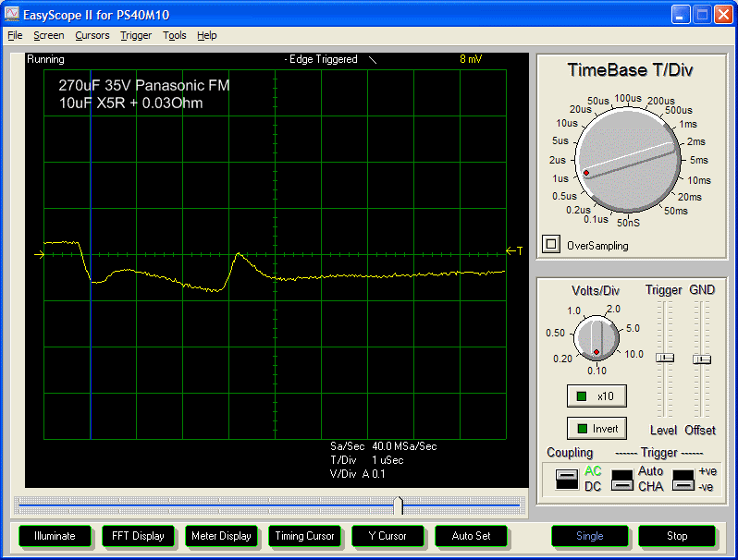Set Volts/Div dial to 5.0
The height and width of the screenshot is (560, 738).
(633, 328)
